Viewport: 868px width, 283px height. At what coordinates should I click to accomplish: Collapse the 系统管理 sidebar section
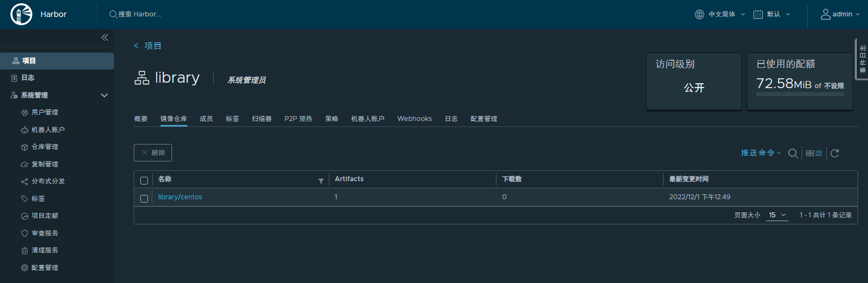(x=104, y=95)
